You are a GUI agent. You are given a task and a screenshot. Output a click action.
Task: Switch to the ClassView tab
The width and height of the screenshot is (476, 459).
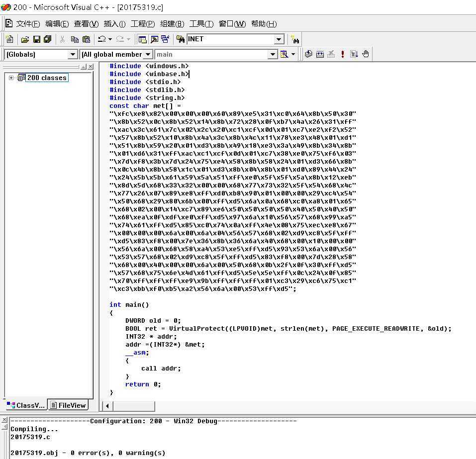26,405
